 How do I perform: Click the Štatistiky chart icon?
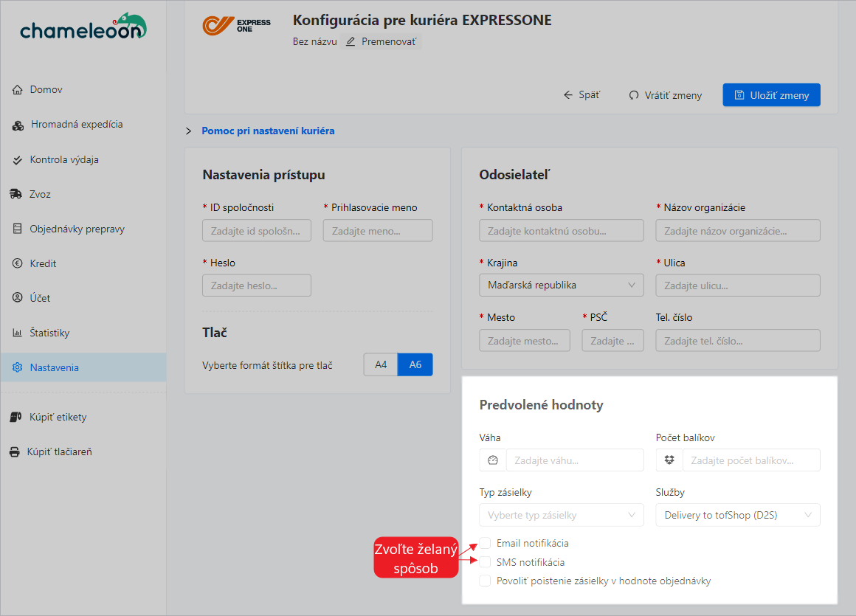18,333
